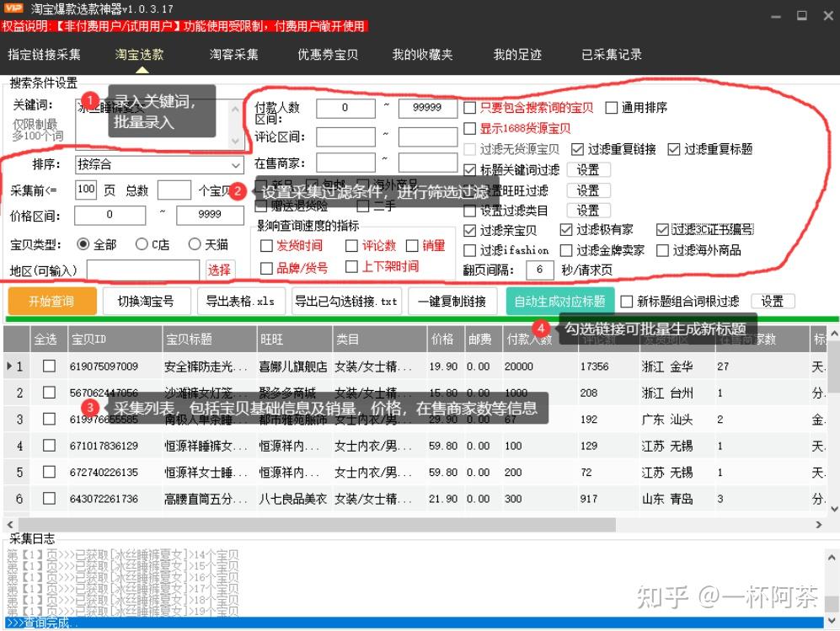Image resolution: width=840 pixels, height=631 pixels.
Task: Click the 翻页间隔 field showing 6
Action: click(x=539, y=270)
